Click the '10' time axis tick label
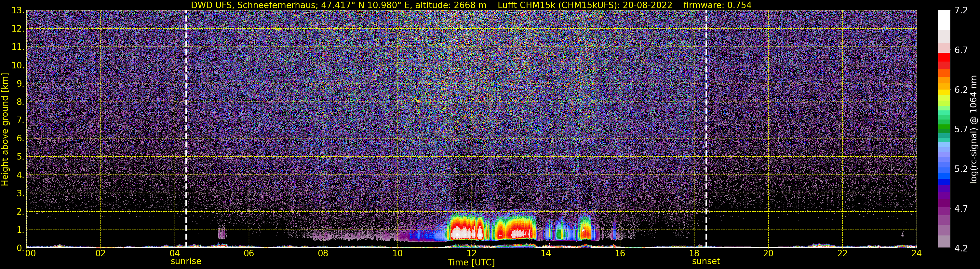This screenshot has width=980, height=269. click(397, 254)
